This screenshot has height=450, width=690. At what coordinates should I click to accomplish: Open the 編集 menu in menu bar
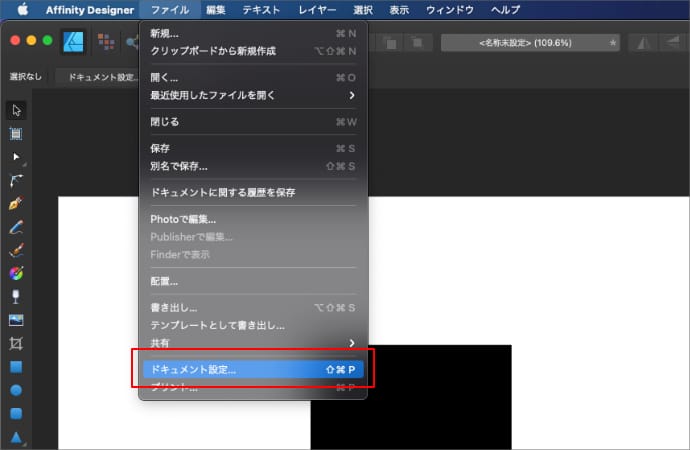click(216, 9)
